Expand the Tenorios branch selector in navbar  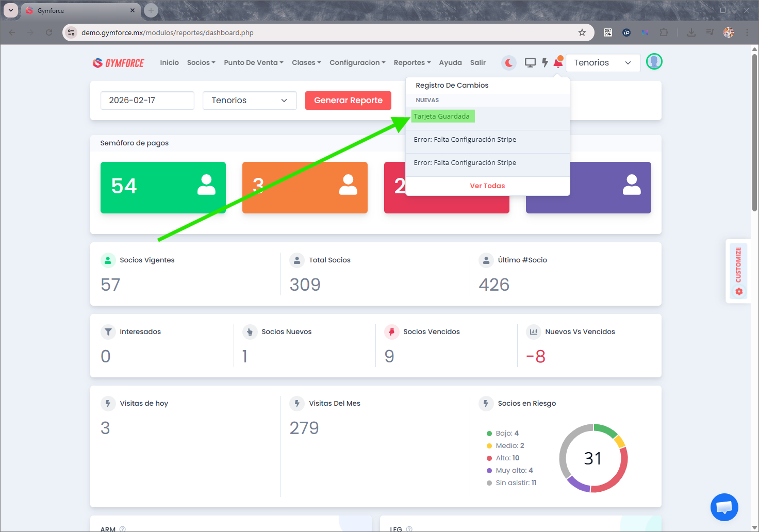[x=602, y=63]
